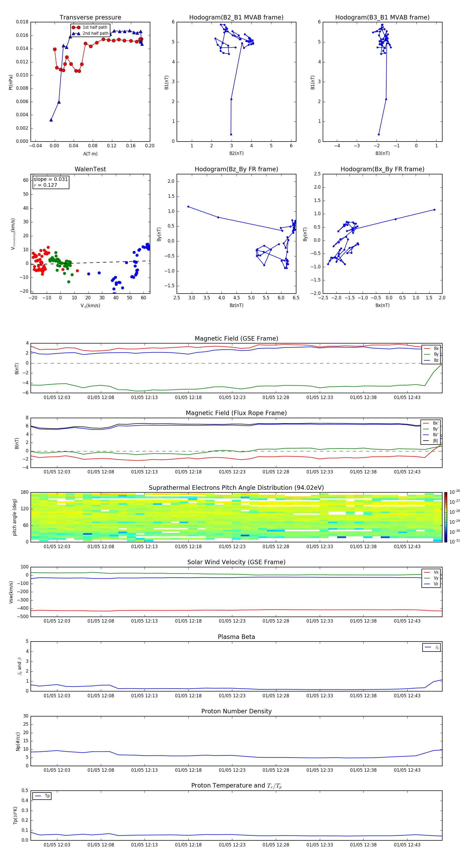Click the "A(T·m)" x-axis label
Image resolution: width=473 pixels, height=868 pixels.
click(90, 154)
